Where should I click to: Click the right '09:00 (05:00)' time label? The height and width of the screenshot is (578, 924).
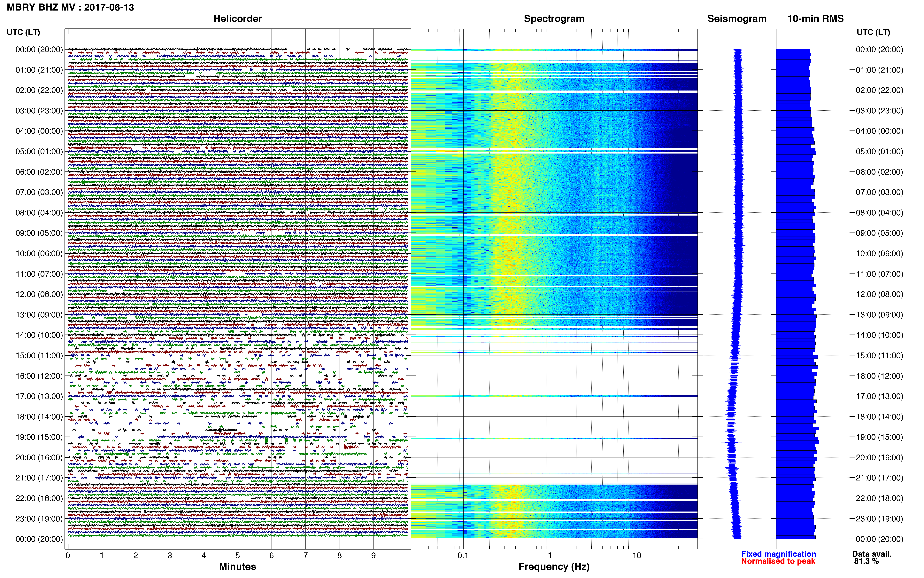[x=879, y=233]
